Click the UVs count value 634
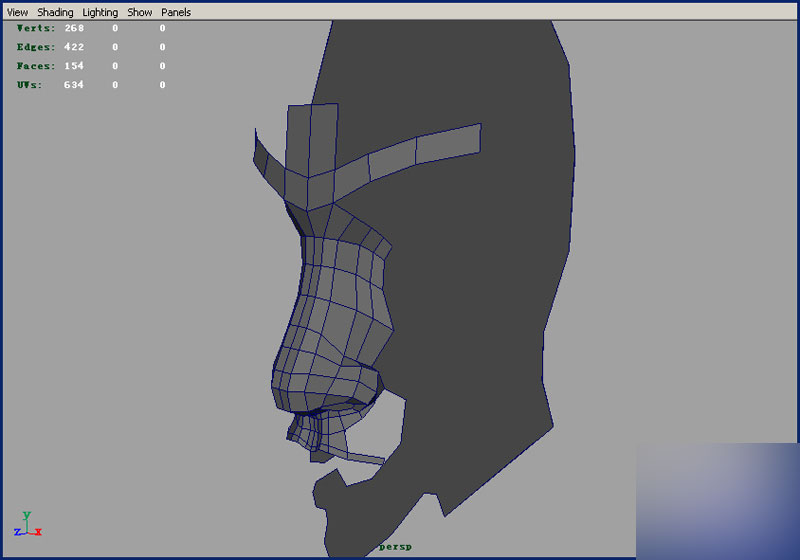Image resolution: width=800 pixels, height=560 pixels. click(74, 85)
